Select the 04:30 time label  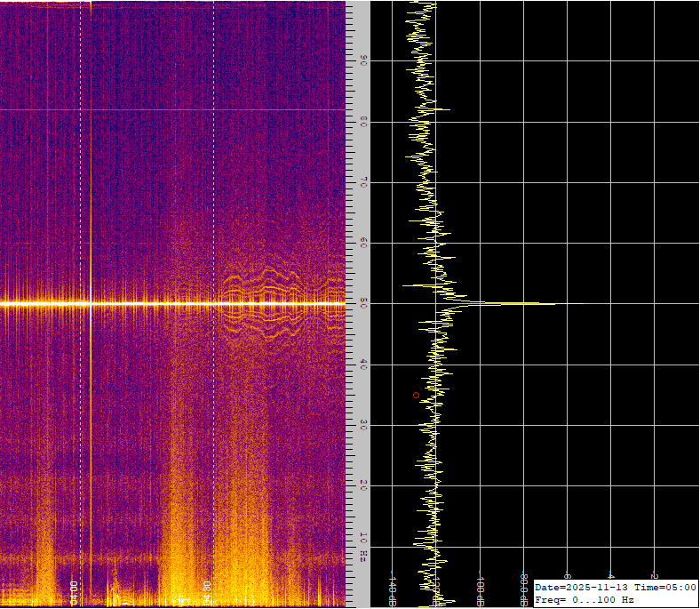(207, 593)
